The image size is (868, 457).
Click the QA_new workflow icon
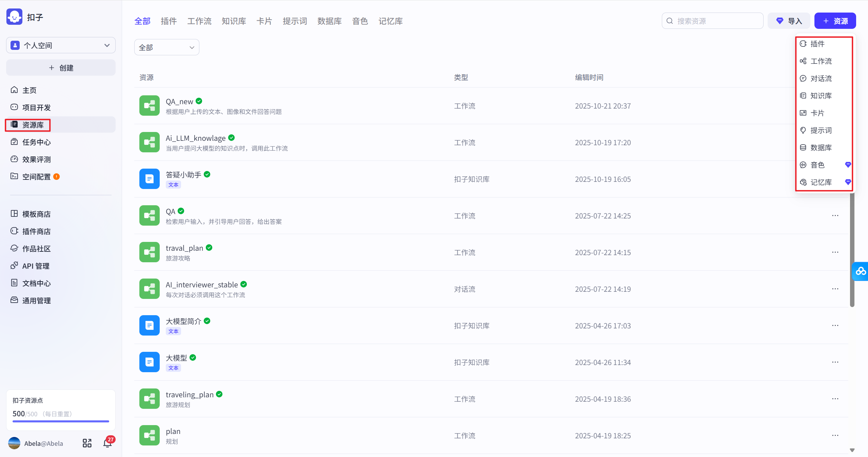(x=149, y=106)
